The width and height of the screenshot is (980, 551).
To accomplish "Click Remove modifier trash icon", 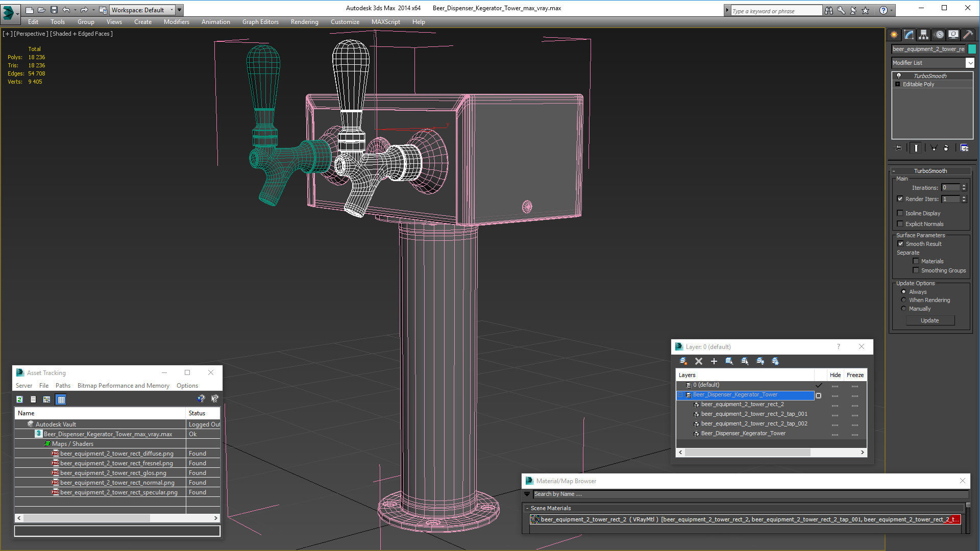I will point(946,148).
